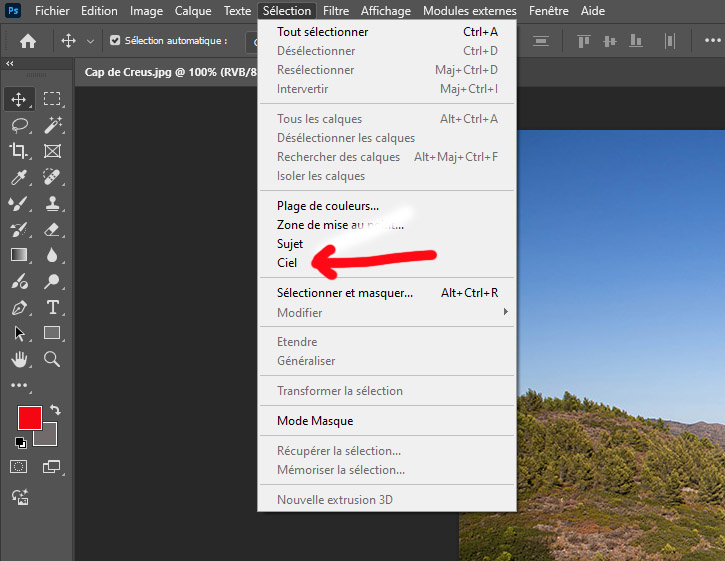Image resolution: width=725 pixels, height=561 pixels.
Task: Select the Crop tool
Action: coord(19,151)
